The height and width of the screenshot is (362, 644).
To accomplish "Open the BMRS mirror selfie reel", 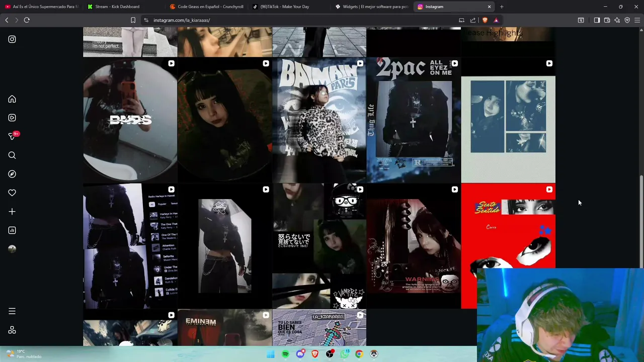I will click(x=130, y=120).
